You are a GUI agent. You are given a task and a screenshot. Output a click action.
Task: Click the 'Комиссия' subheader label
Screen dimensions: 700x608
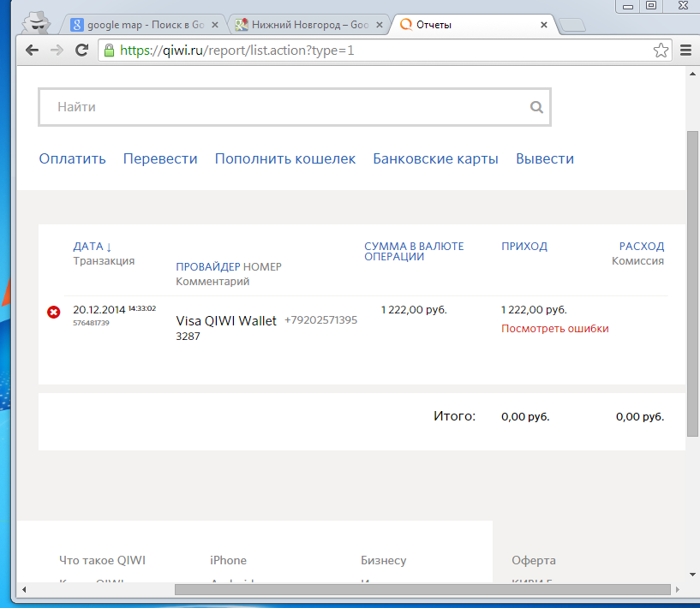tap(637, 261)
